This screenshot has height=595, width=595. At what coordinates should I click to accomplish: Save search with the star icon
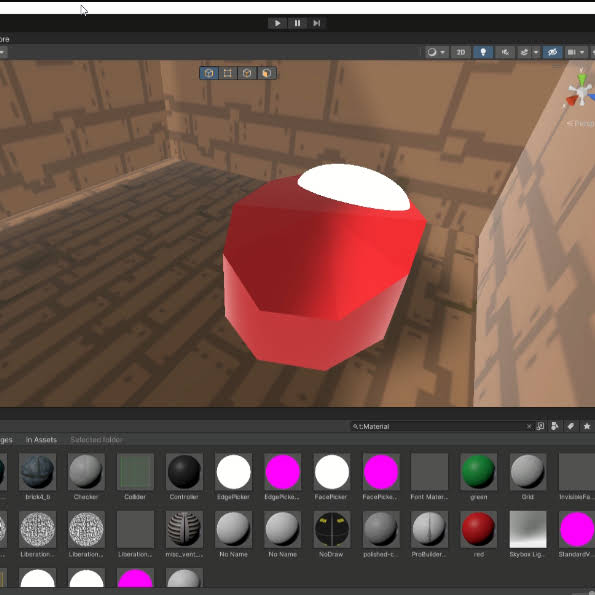coord(587,426)
